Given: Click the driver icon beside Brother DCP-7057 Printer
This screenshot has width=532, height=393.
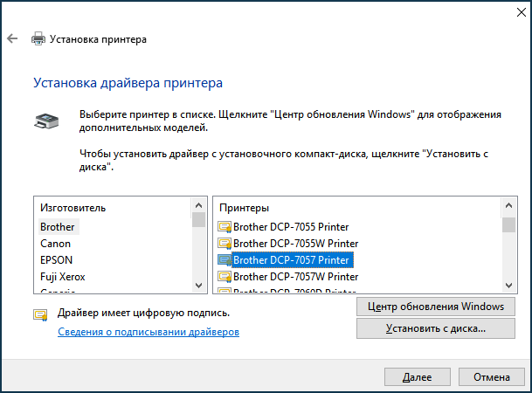Looking at the screenshot, I should [225, 260].
